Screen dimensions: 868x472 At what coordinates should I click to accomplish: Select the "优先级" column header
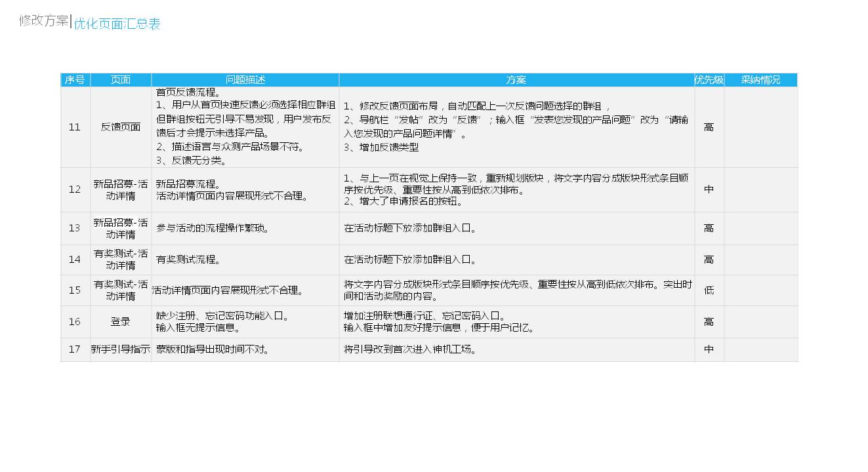[709, 80]
